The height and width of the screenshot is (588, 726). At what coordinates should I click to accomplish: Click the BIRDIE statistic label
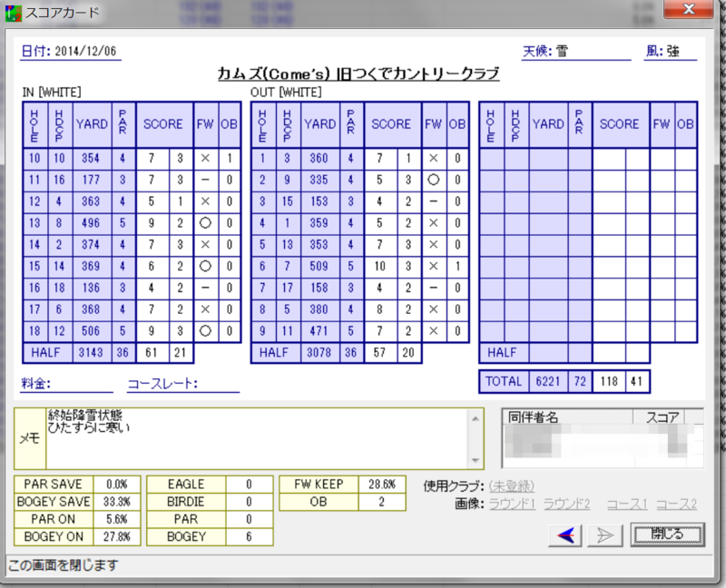click(186, 502)
